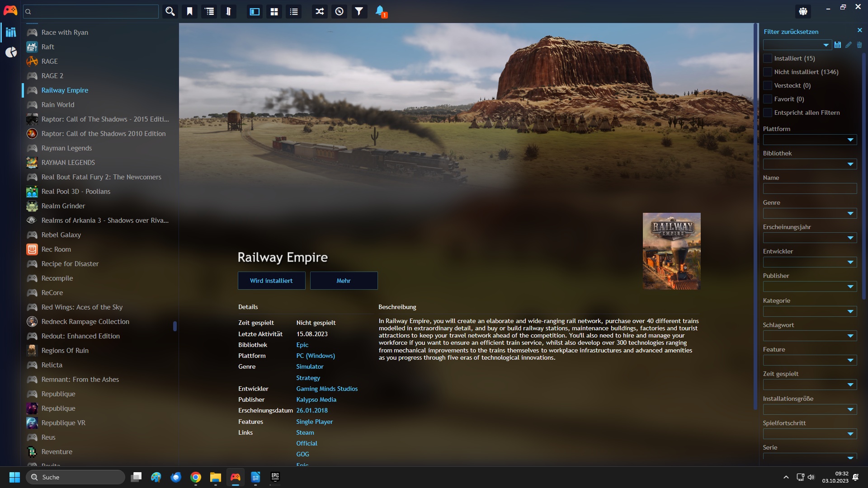
Task: Open the Steam link for Railway Empire
Action: tap(305, 432)
